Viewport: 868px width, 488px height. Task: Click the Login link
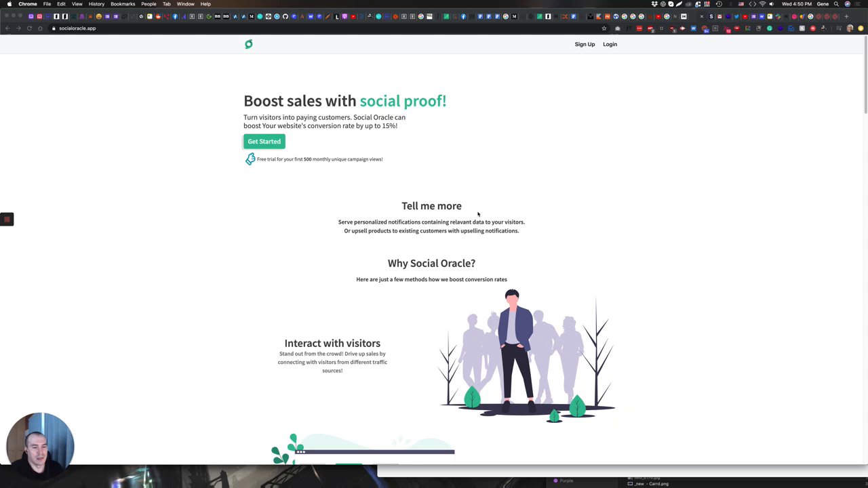pyautogui.click(x=610, y=44)
